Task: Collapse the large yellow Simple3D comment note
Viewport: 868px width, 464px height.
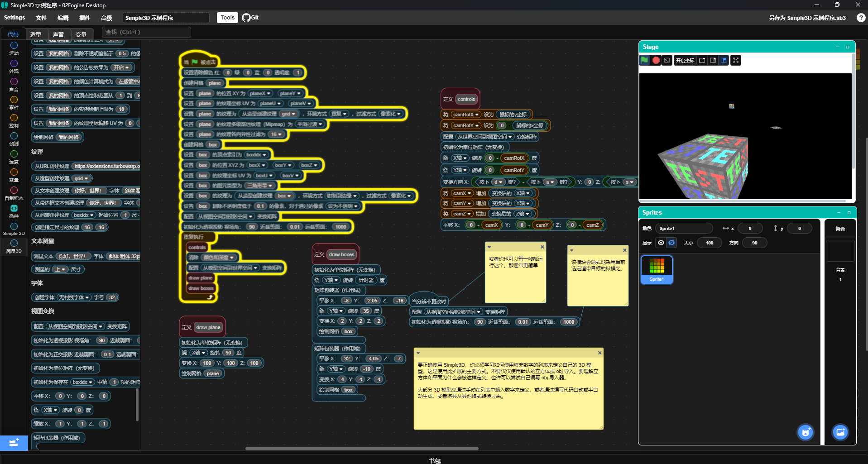Action: click(418, 353)
